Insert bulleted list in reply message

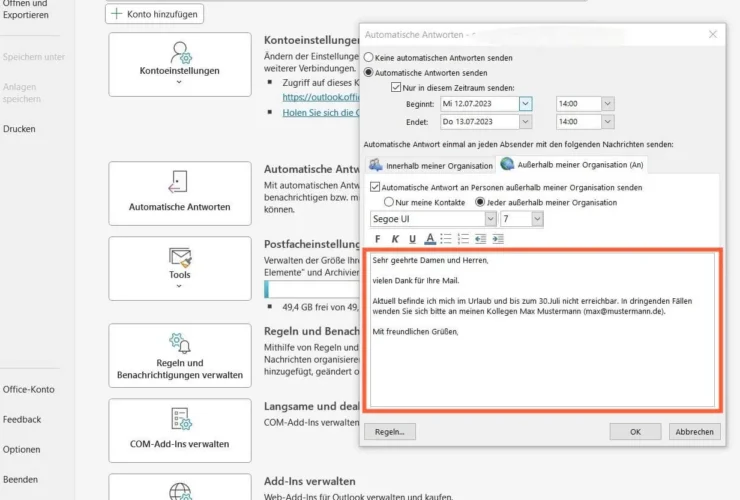click(446, 239)
